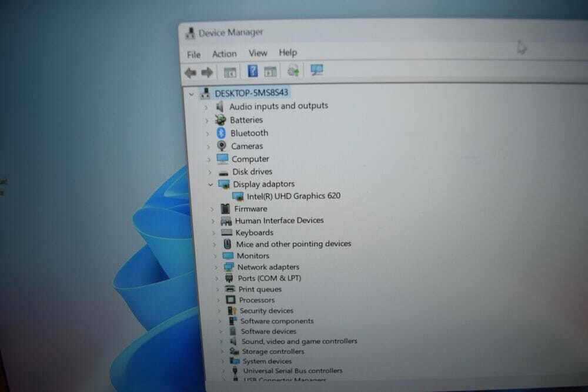
Task: Collapse the Display adaptors category
Action: tap(211, 185)
